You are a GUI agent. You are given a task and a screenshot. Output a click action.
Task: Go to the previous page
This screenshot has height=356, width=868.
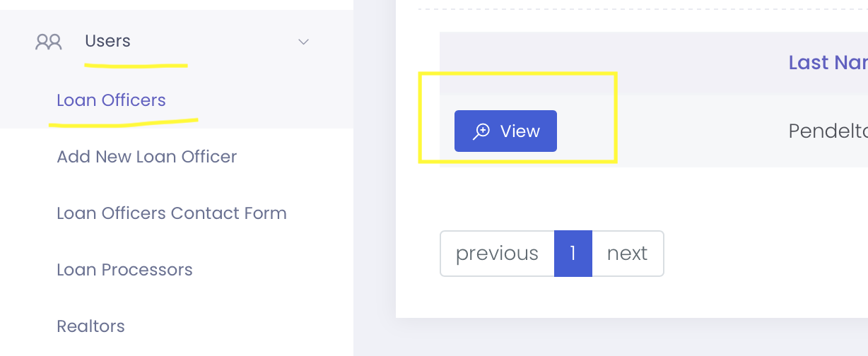pyautogui.click(x=497, y=254)
